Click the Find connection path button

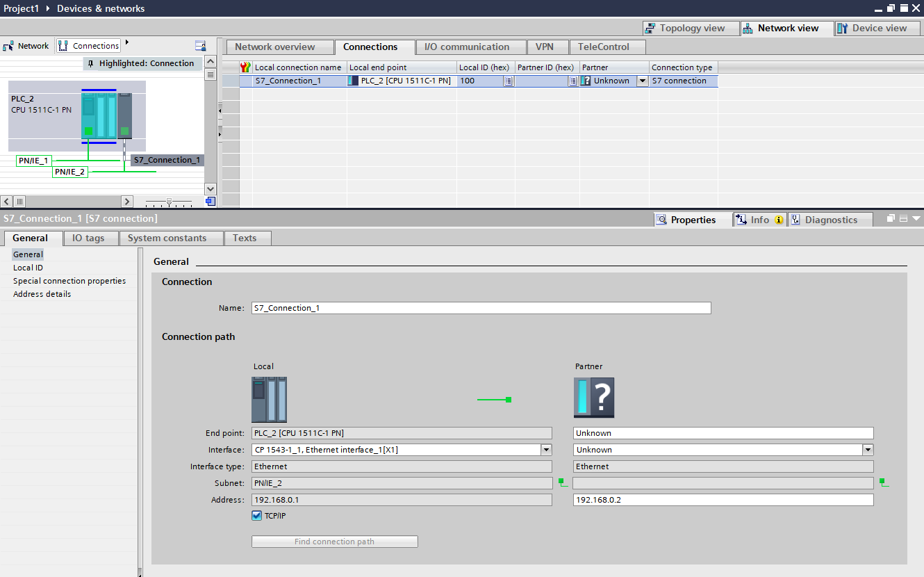(x=334, y=542)
